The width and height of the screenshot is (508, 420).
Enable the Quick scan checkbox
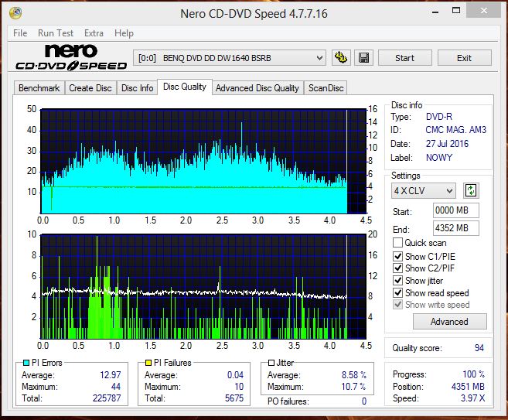pos(397,243)
